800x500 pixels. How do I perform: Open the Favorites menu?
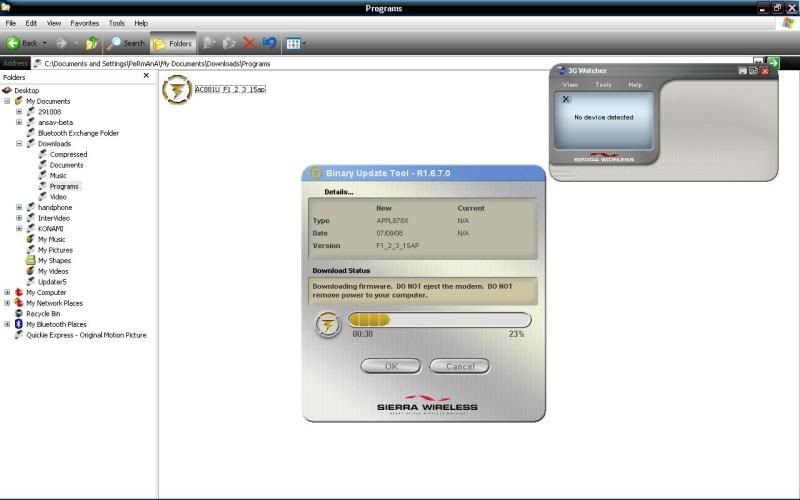[85, 23]
